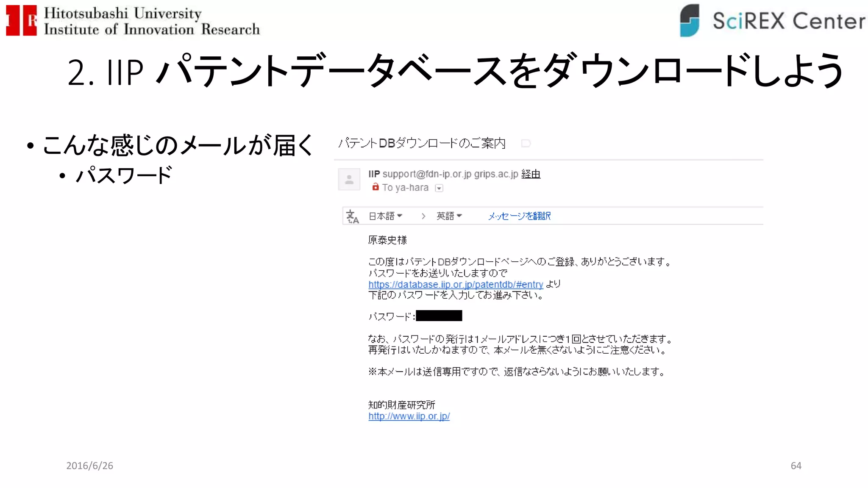
Task: Click the email subject パテントDBダウンロードのご案内
Action: 422,143
